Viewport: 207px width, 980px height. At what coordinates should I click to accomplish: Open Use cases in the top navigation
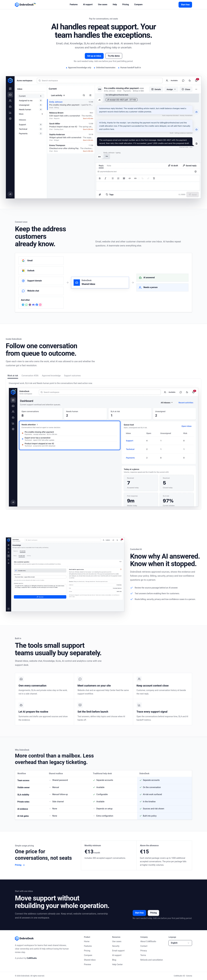(x=102, y=5)
